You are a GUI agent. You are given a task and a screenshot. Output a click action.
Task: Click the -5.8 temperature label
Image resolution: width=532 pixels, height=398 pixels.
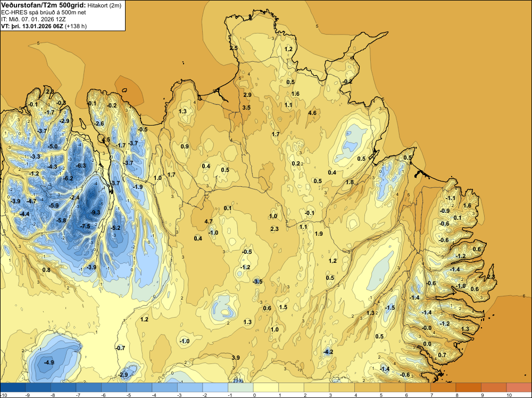point(61,220)
